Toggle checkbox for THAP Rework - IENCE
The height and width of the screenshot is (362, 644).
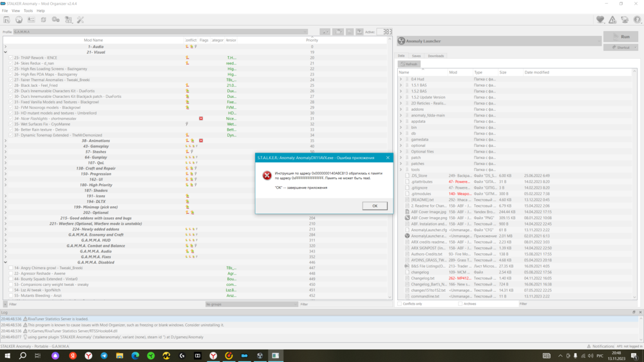11,58
